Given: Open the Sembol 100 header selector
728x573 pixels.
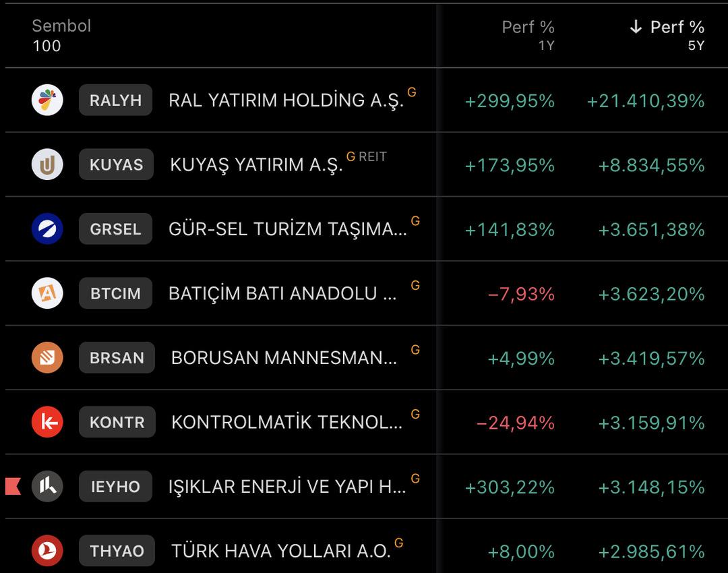Looking at the screenshot, I should [x=61, y=37].
